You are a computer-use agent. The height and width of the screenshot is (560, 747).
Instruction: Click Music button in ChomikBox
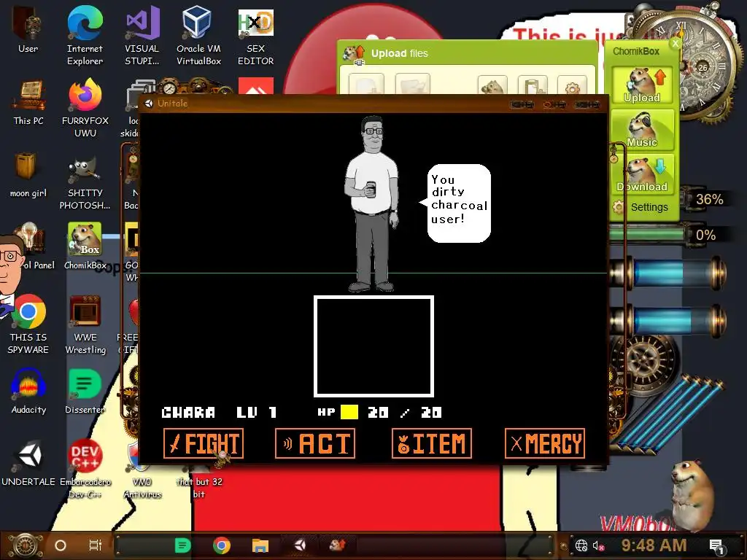tap(642, 130)
